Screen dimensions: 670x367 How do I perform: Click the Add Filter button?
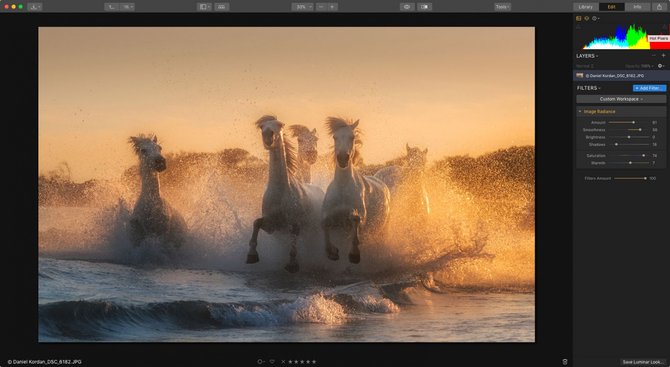pyautogui.click(x=649, y=88)
